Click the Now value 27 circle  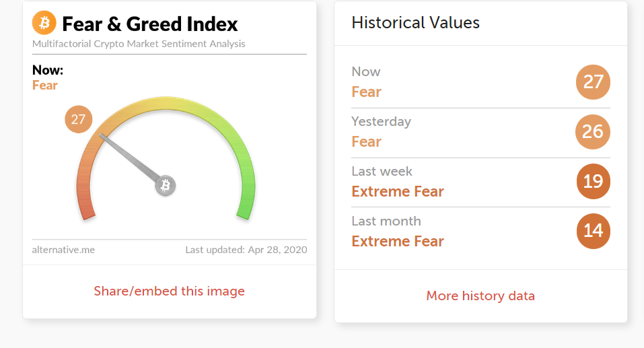[593, 82]
